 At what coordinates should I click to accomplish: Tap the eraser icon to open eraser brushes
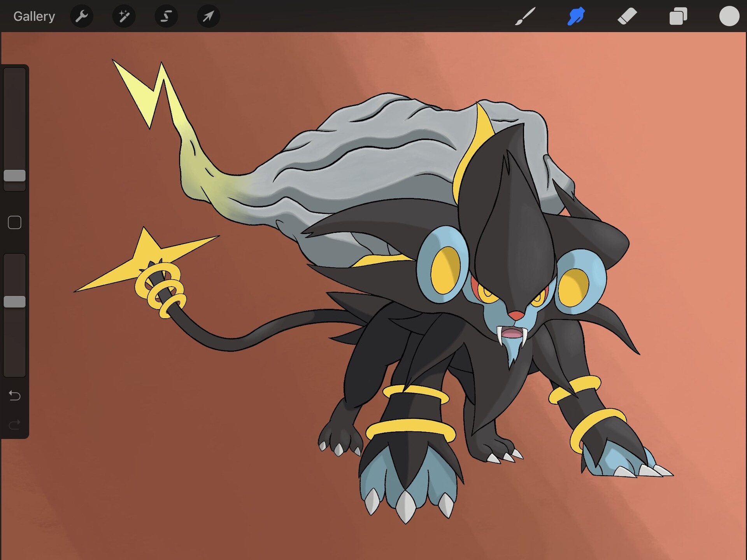(x=627, y=16)
